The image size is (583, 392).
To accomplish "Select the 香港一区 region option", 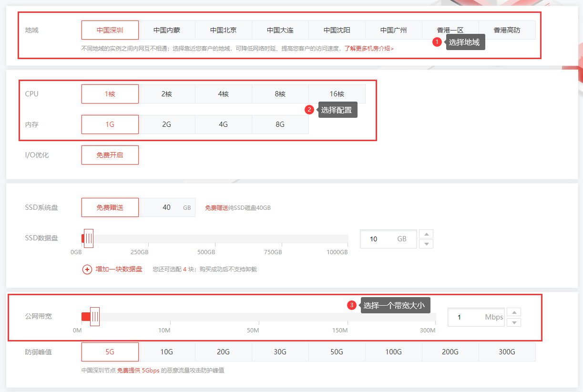I will [450, 30].
